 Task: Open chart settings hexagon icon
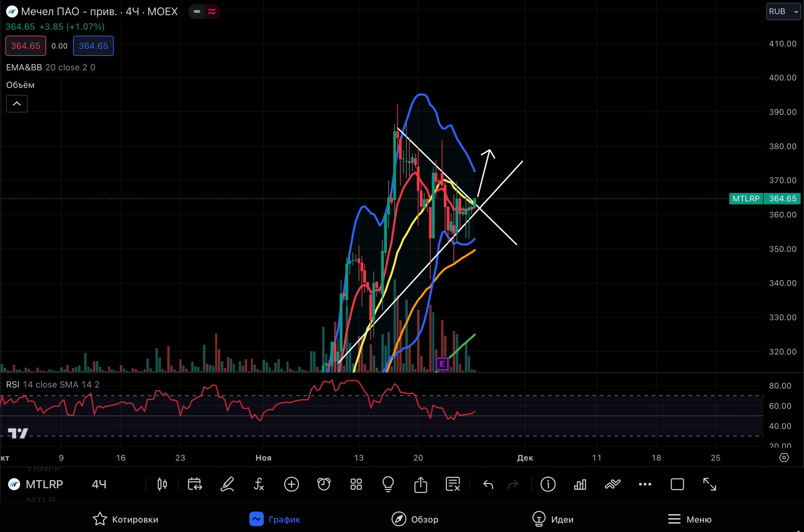[x=784, y=458]
